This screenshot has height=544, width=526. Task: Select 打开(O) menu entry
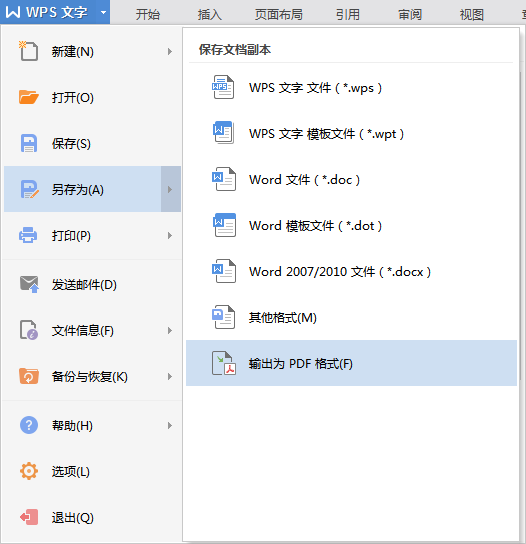point(92,97)
